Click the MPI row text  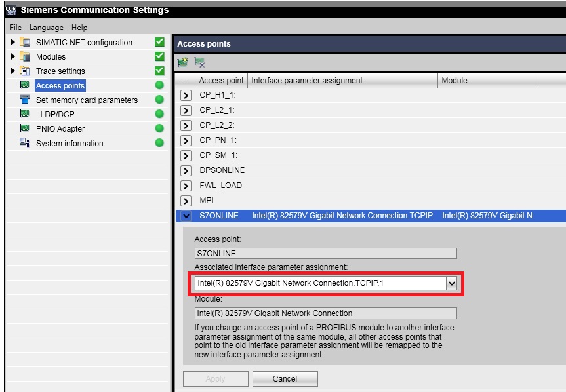(207, 201)
